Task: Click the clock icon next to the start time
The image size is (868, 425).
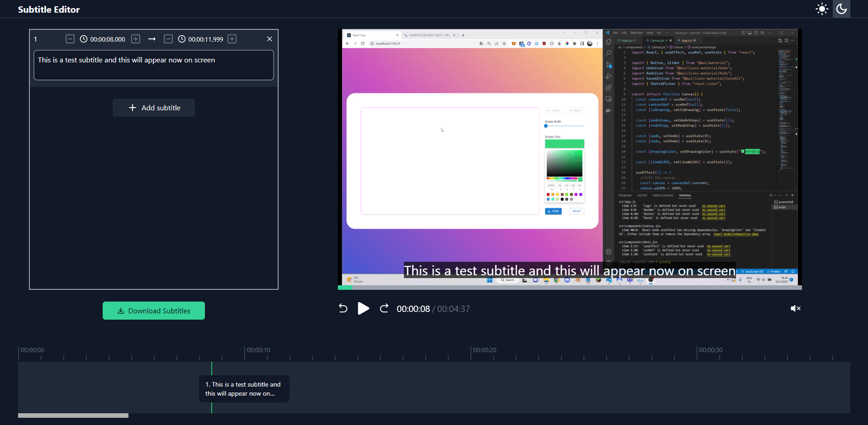Action: pyautogui.click(x=84, y=39)
